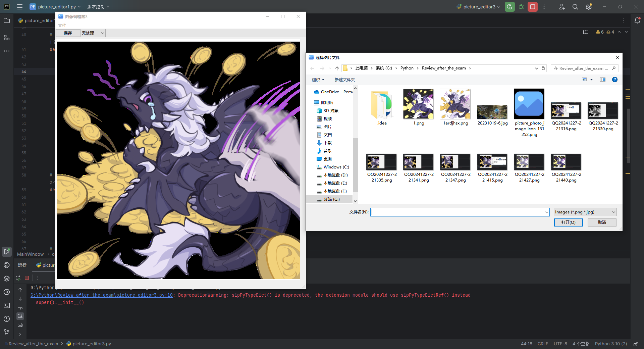
Task: Open the Git version control tool window
Action: tap(7, 332)
